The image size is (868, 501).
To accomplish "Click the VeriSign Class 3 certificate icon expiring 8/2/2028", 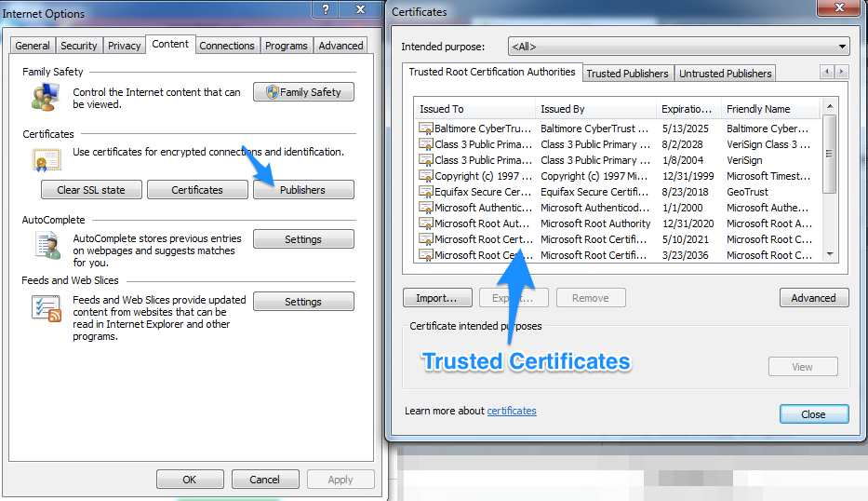I will 426,144.
